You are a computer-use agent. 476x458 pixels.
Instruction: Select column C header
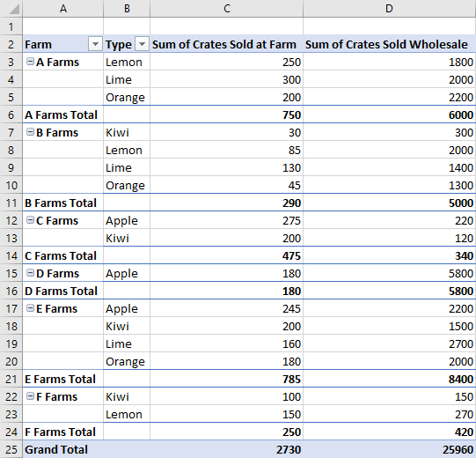pyautogui.click(x=226, y=9)
